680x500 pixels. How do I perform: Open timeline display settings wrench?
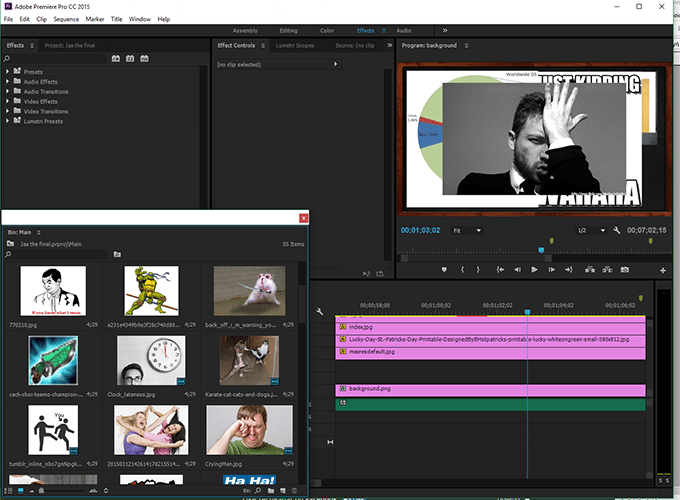[x=320, y=311]
